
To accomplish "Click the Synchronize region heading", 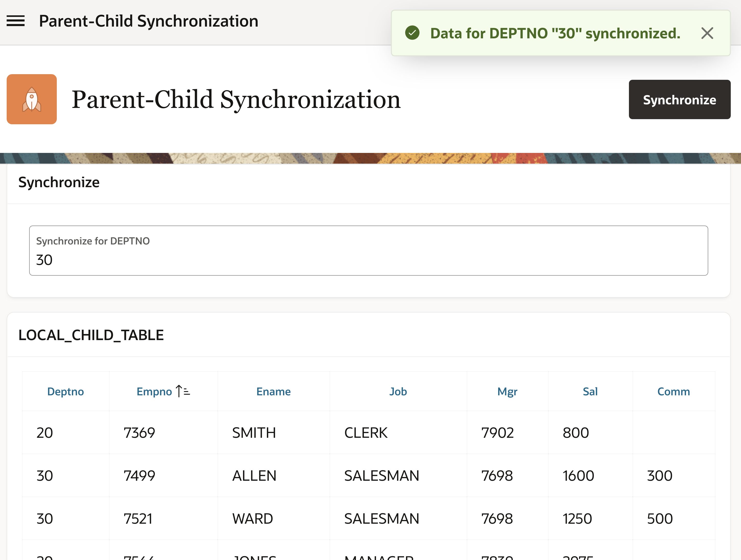I will coord(59,182).
